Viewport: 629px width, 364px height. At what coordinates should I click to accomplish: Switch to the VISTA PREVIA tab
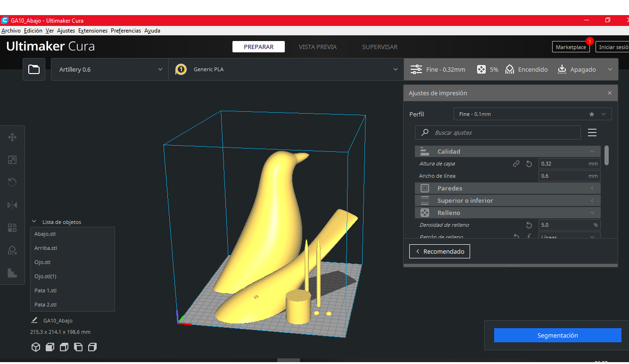click(318, 47)
